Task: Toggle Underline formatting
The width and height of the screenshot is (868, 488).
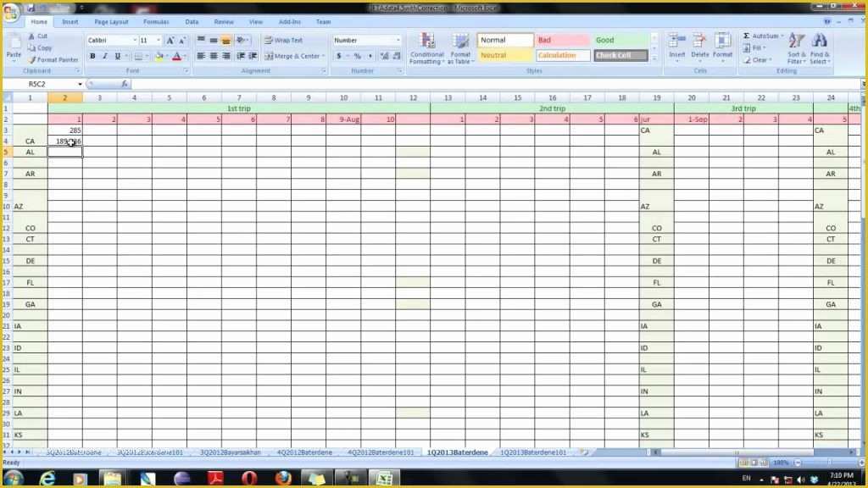Action: (117, 57)
